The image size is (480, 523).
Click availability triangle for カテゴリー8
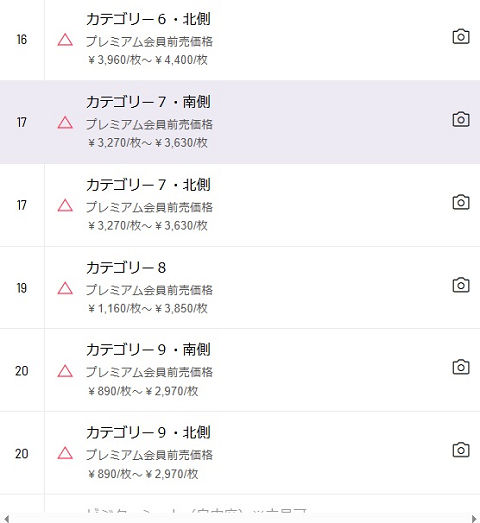(65, 288)
